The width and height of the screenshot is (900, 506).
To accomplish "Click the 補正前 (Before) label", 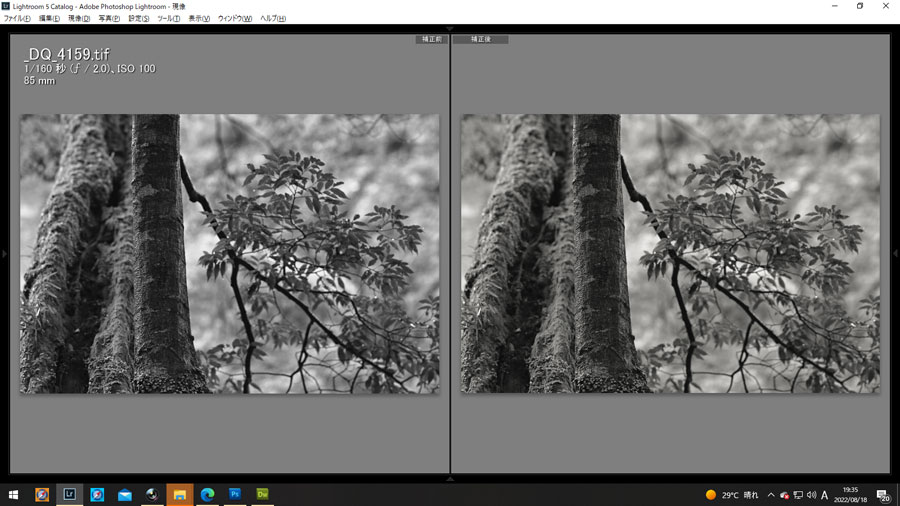I will coord(432,39).
